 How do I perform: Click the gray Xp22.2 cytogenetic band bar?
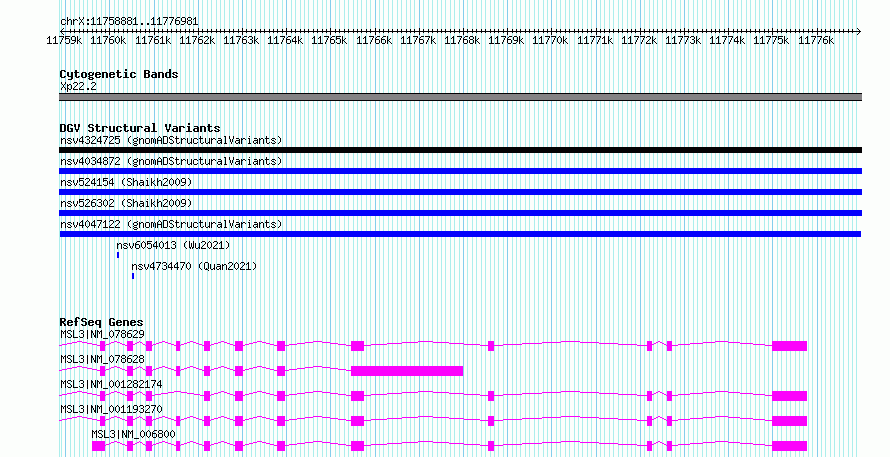pyautogui.click(x=460, y=97)
